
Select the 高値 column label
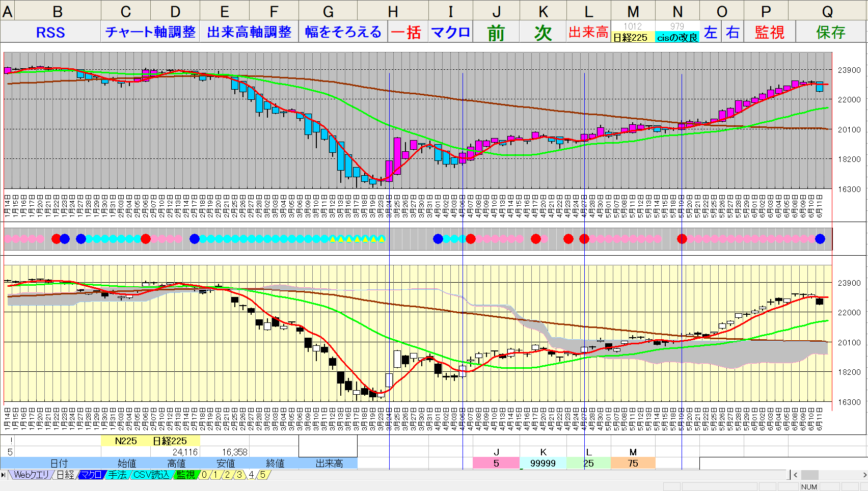tap(175, 463)
